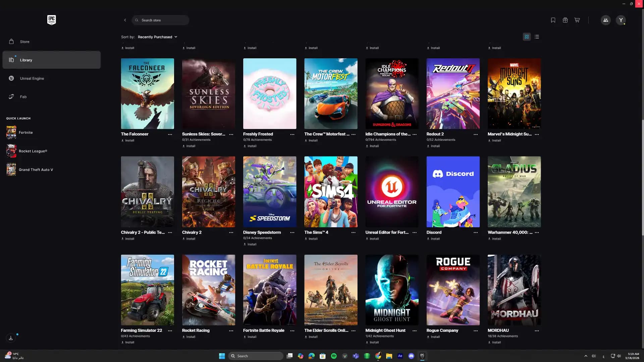644x362 pixels.
Task: Open options menu for Chivalry 2
Action: [x=231, y=233]
